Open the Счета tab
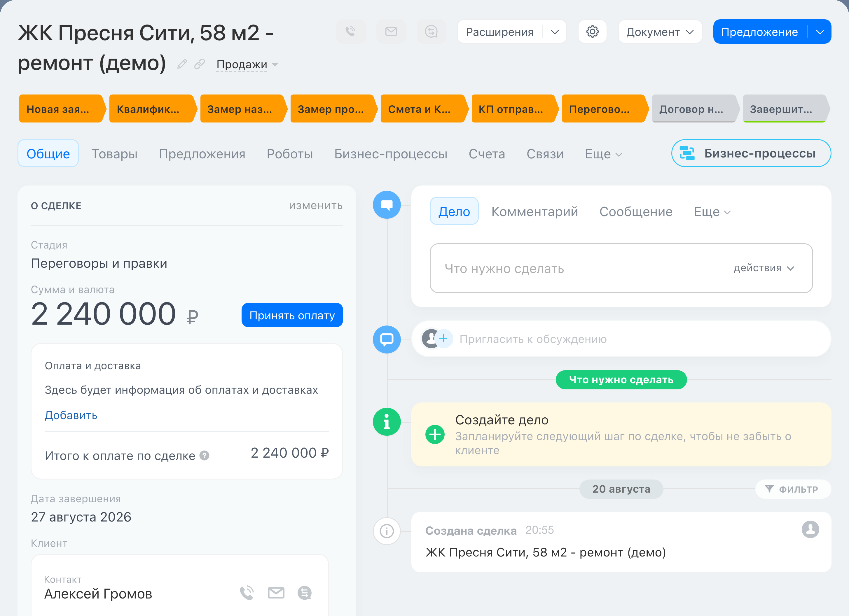The width and height of the screenshot is (849, 616). [487, 154]
